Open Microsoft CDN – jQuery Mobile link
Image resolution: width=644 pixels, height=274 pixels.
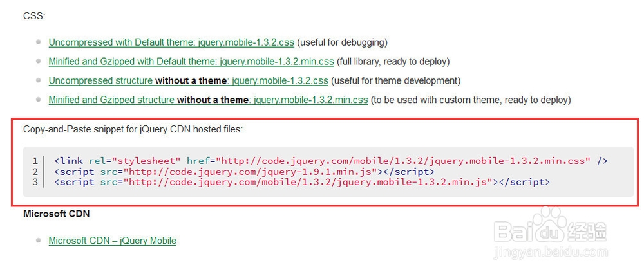[112, 241]
